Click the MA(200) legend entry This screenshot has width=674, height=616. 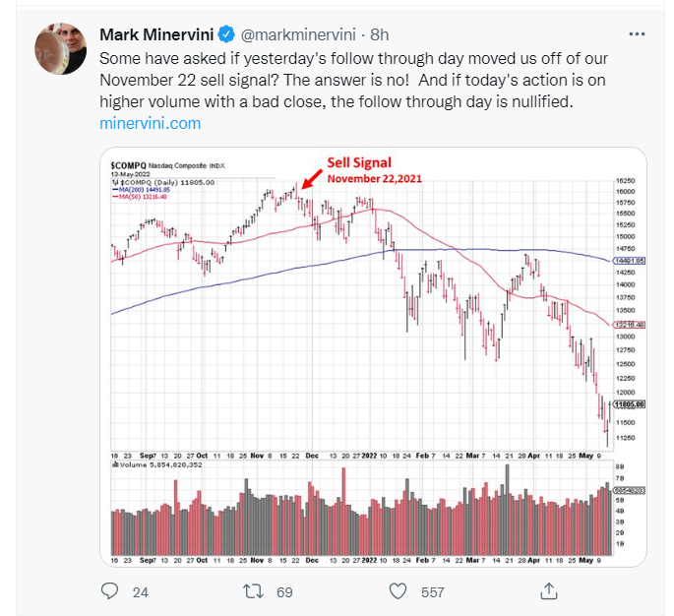[144, 192]
